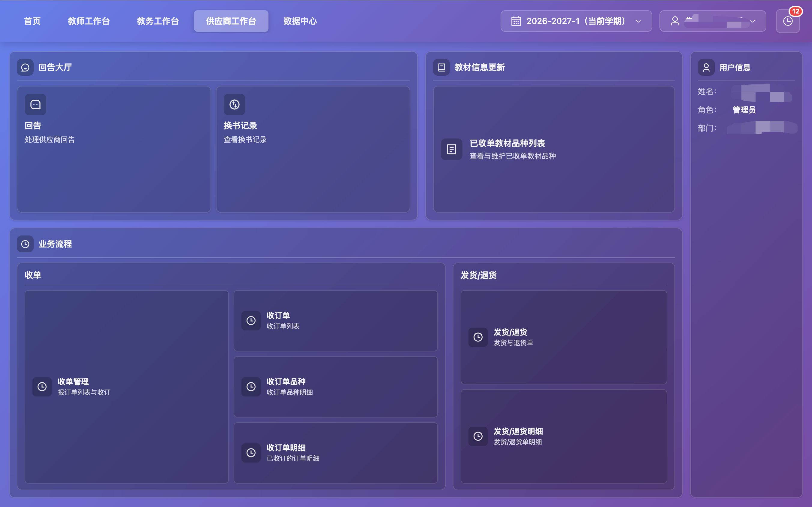Click the 换书记录 exchange icon
Screen dimensions: 812x507
coord(234,105)
